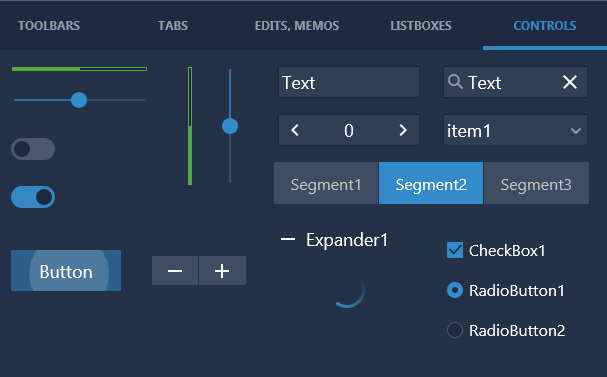Open the item1 combo box dropdown

(515, 130)
